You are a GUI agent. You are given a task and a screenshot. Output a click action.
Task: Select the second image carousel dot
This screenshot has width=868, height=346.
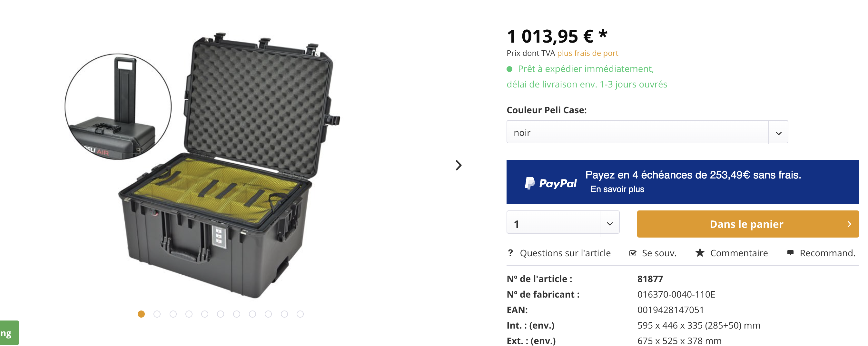pos(157,314)
